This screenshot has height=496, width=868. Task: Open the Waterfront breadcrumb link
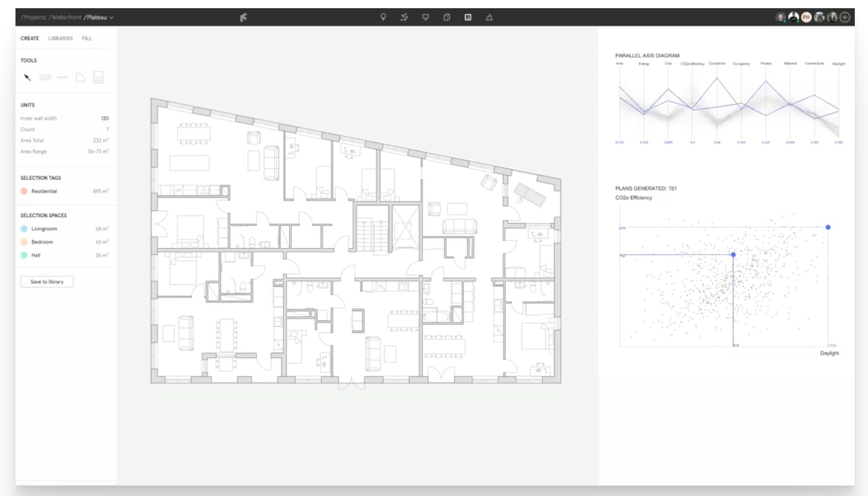[x=65, y=17]
